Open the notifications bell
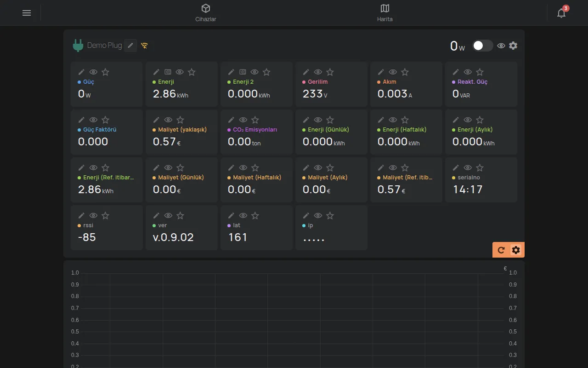The image size is (588, 368). pyautogui.click(x=561, y=13)
